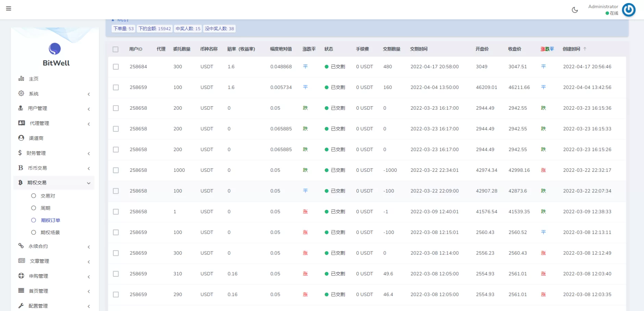The image size is (644, 311).
Task: Toggle dark mode moon icon
Action: pos(575,10)
